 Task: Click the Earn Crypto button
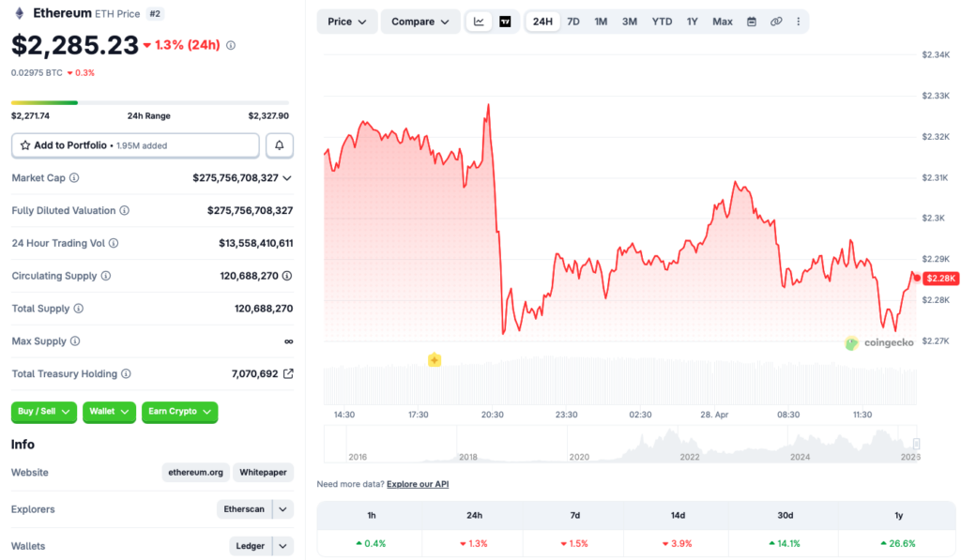tap(179, 412)
